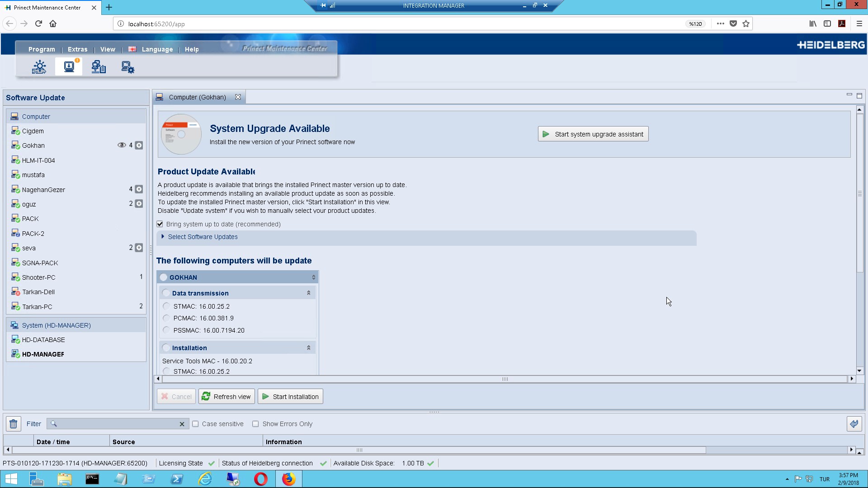Click the filter search input field

(118, 424)
